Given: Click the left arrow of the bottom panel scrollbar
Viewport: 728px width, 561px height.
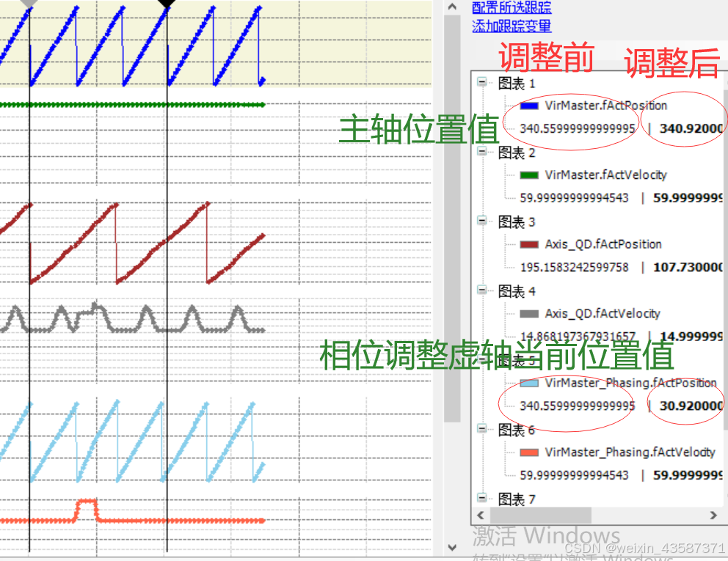Looking at the screenshot, I should (x=480, y=515).
